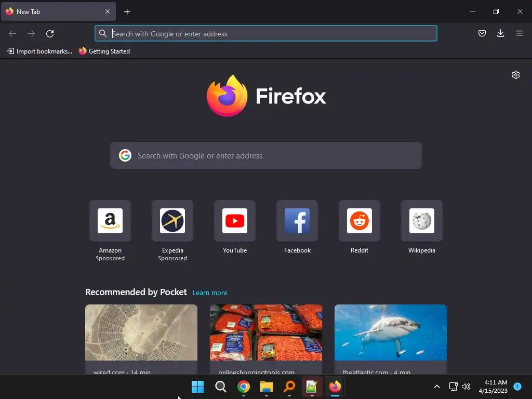Open Getting Started bookmark

[104, 51]
